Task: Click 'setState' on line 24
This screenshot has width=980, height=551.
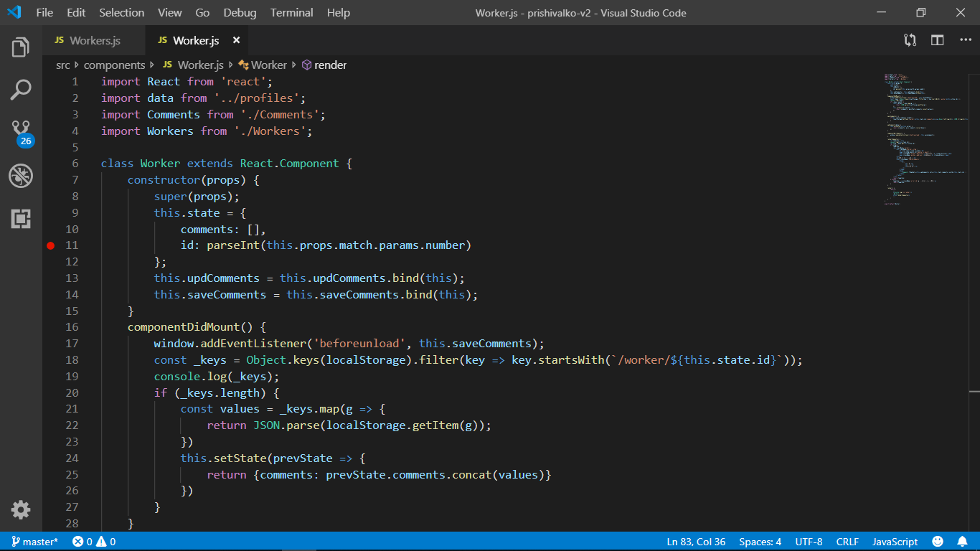Action: pyautogui.click(x=240, y=458)
